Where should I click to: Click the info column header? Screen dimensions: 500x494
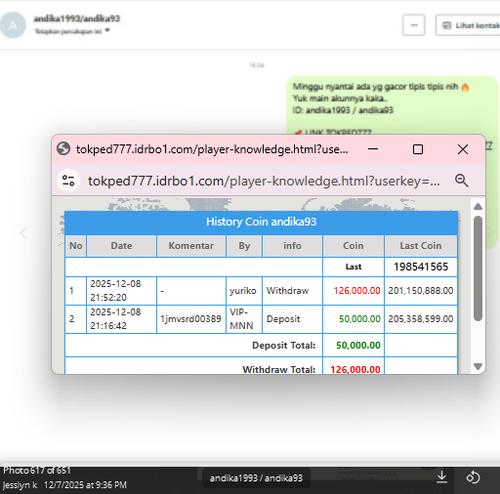point(292,246)
